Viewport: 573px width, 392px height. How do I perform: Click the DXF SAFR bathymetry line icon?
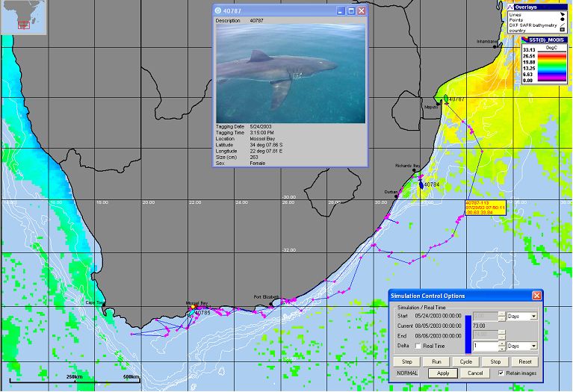[560, 25]
